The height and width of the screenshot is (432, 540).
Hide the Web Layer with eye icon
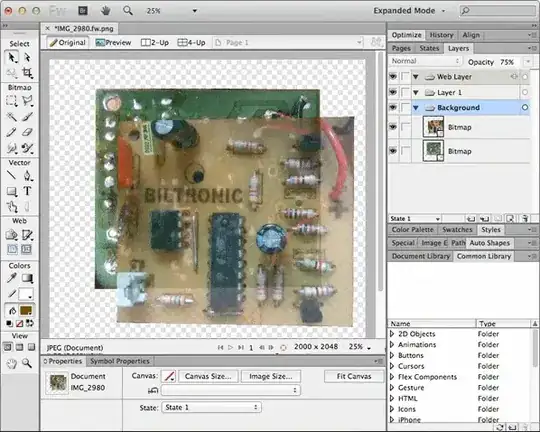393,76
